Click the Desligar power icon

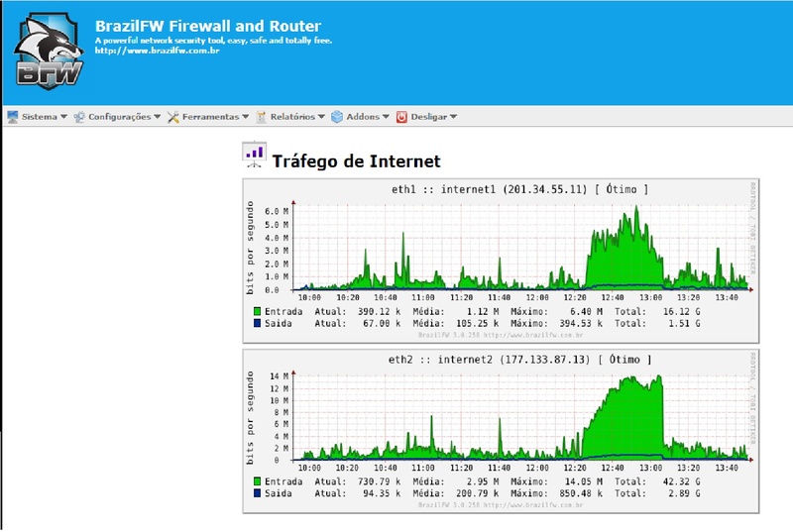click(x=401, y=117)
